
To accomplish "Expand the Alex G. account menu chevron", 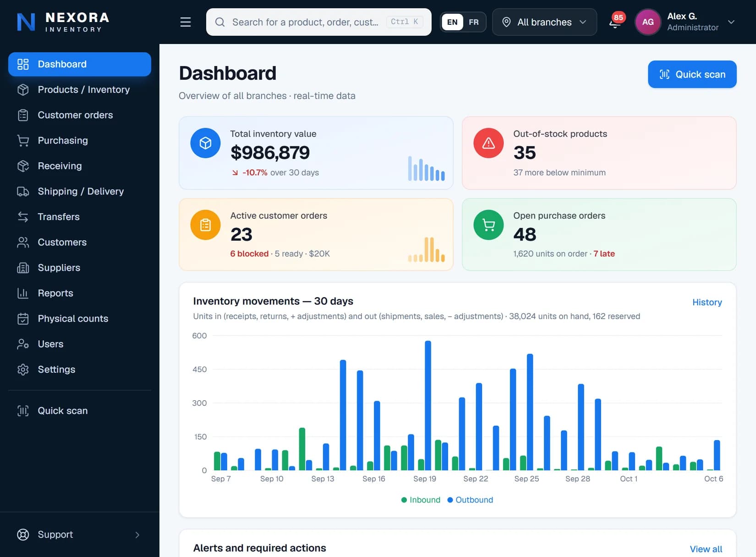I will 731,22.
